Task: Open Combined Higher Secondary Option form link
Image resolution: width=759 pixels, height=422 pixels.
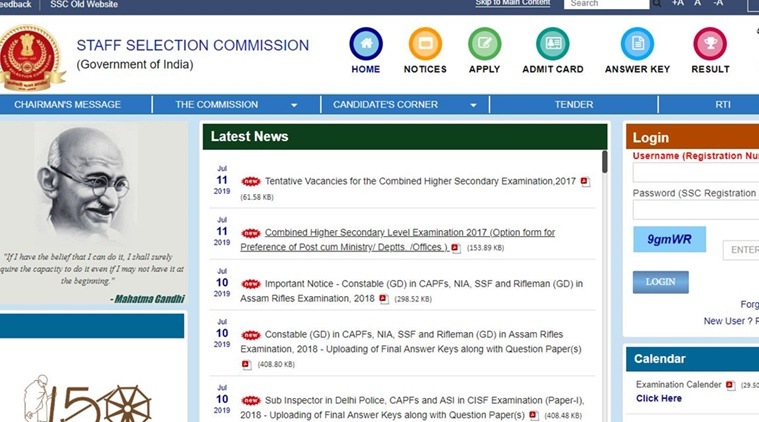Action: coord(397,240)
